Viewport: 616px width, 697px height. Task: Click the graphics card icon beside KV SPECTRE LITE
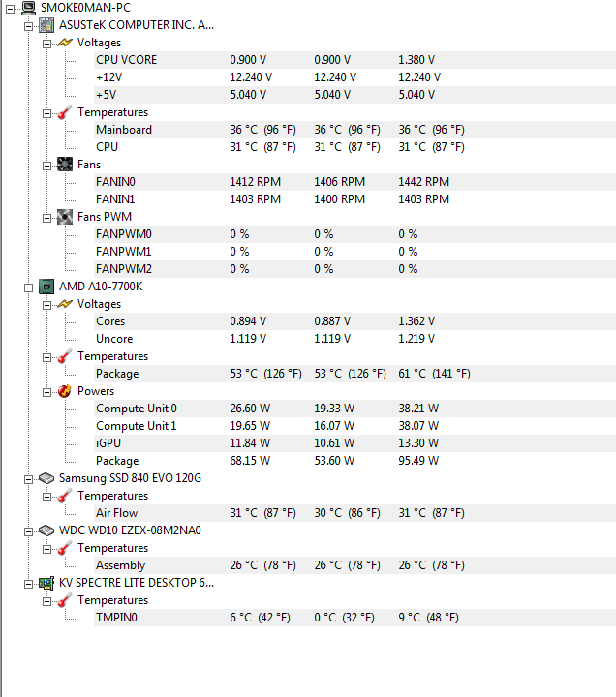[46, 583]
